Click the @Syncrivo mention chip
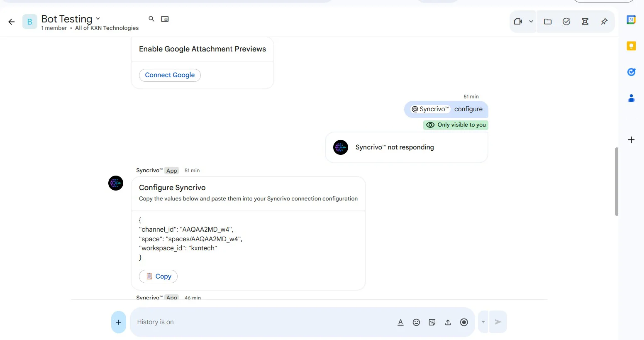Viewport: 644px width, 340px height. pos(430,109)
